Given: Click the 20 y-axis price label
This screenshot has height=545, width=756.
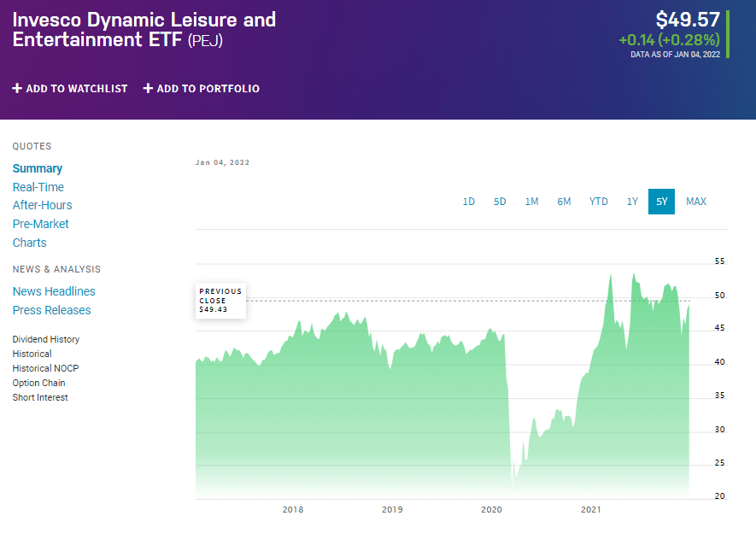Looking at the screenshot, I should pos(720,495).
